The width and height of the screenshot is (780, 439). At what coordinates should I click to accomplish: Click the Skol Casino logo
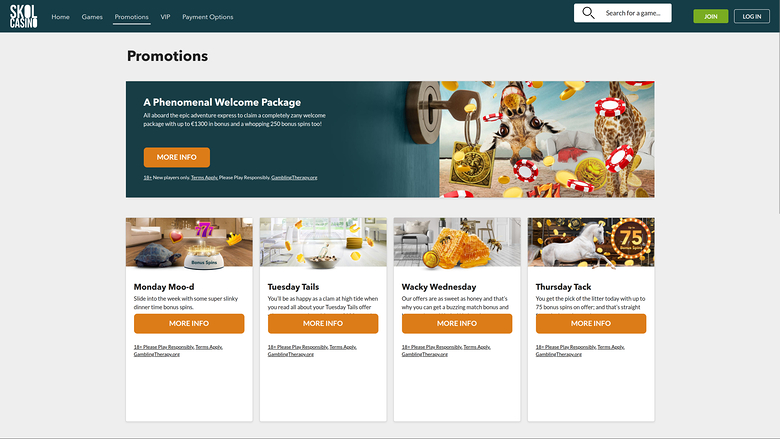click(x=23, y=16)
